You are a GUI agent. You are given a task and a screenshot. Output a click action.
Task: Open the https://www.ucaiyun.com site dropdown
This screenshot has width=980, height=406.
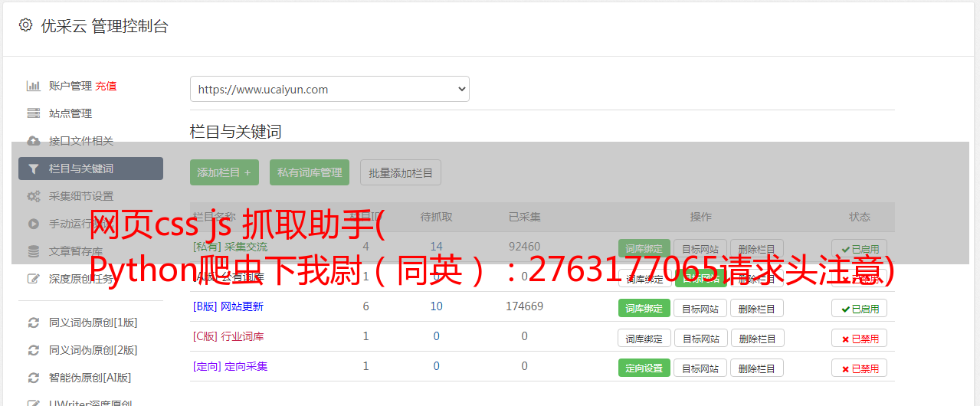(x=329, y=89)
